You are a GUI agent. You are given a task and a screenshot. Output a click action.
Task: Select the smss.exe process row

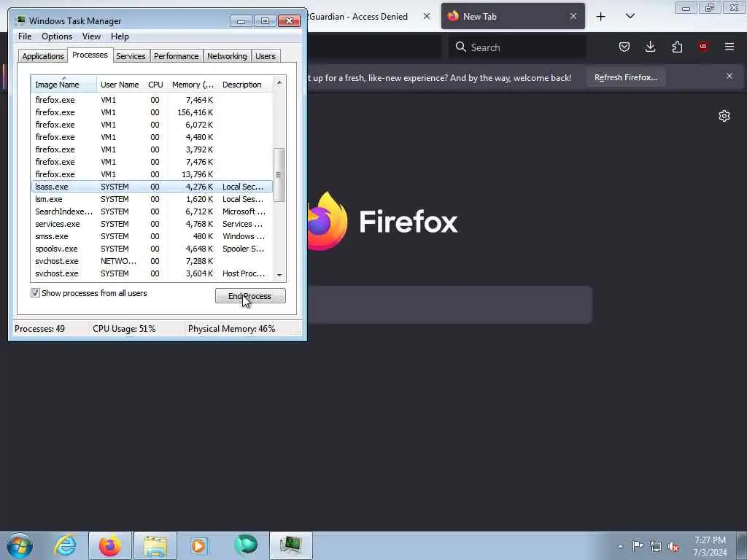click(x=152, y=236)
